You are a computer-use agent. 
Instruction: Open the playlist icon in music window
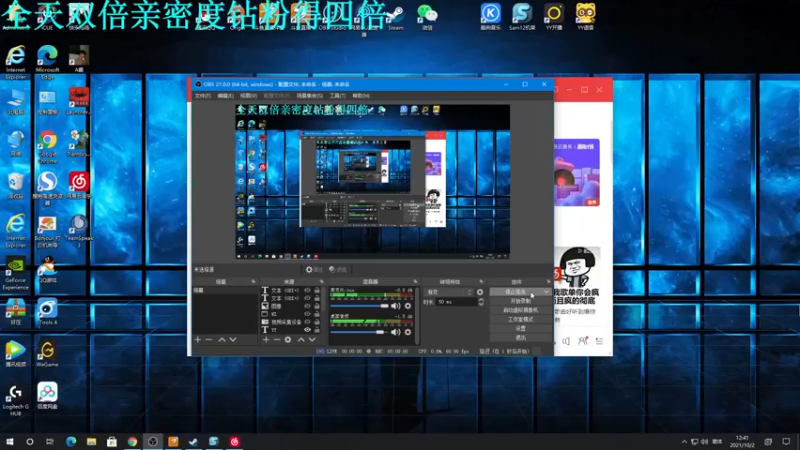[599, 341]
